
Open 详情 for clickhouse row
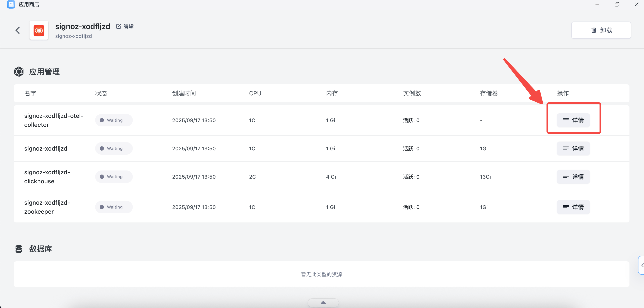[x=573, y=177]
